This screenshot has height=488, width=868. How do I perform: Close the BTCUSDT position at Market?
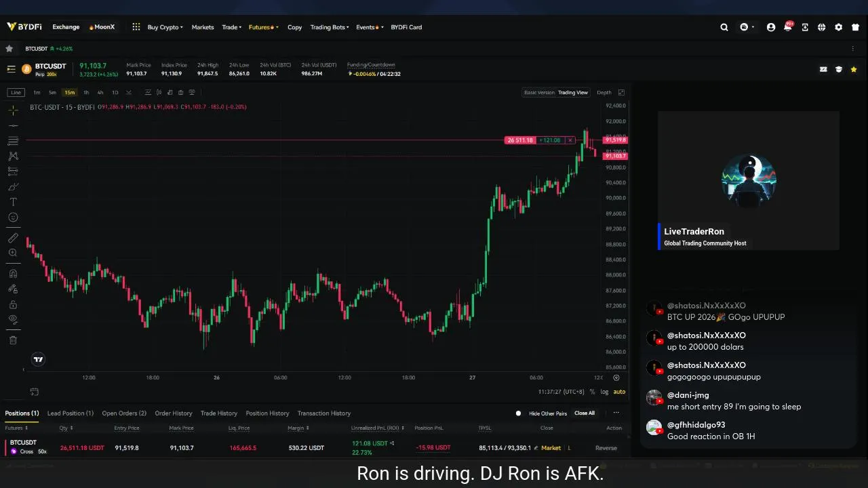tap(551, 448)
